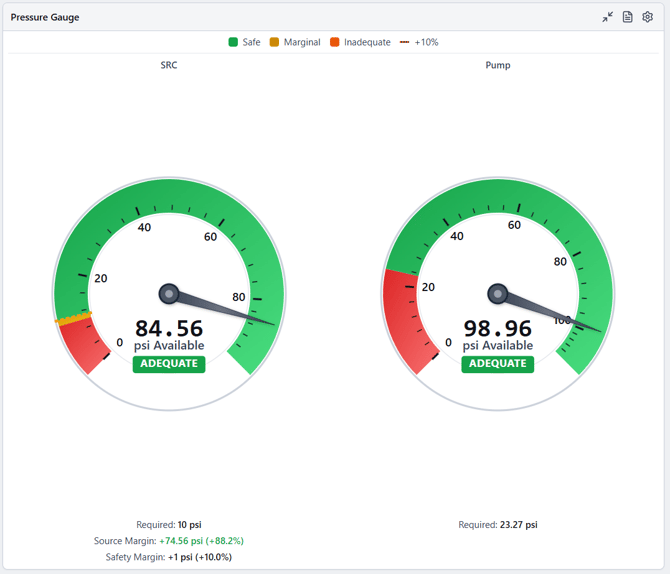
Task: Click the red inadequate zone on SRC gauge
Action: point(84,344)
